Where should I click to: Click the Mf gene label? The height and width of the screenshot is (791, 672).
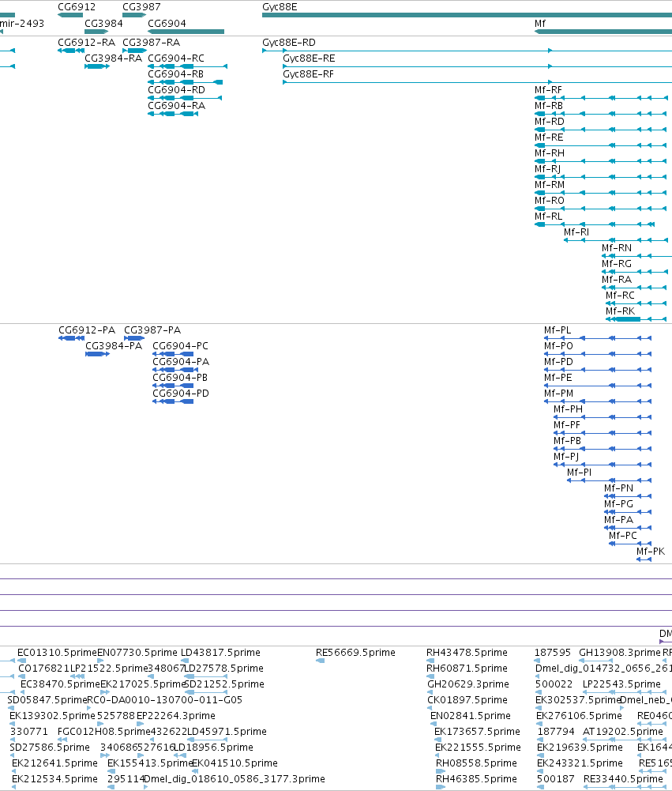pos(540,24)
